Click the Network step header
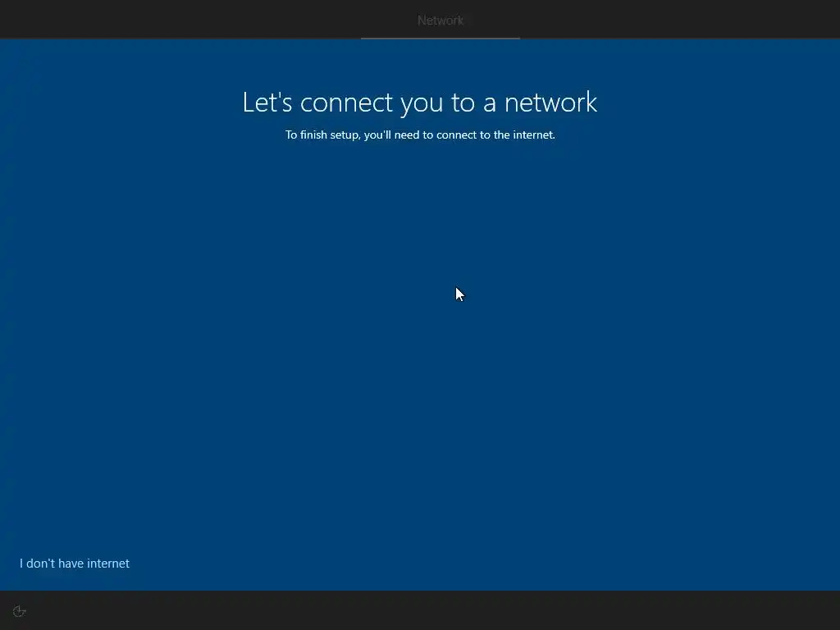The image size is (840, 630). 441,21
